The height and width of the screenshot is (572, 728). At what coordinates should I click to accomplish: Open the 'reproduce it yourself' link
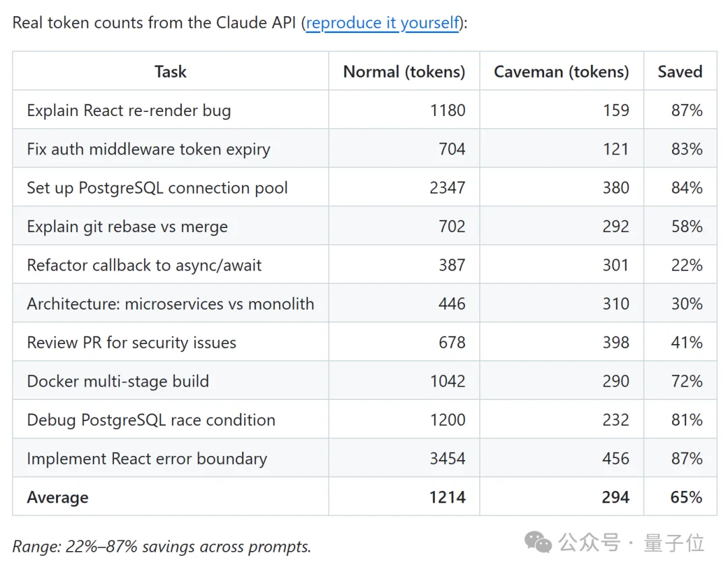coord(382,23)
